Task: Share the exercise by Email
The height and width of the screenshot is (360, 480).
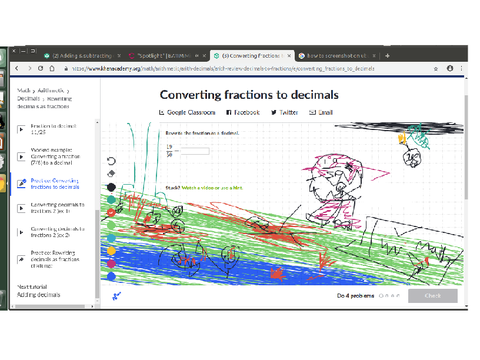Action: point(321,113)
